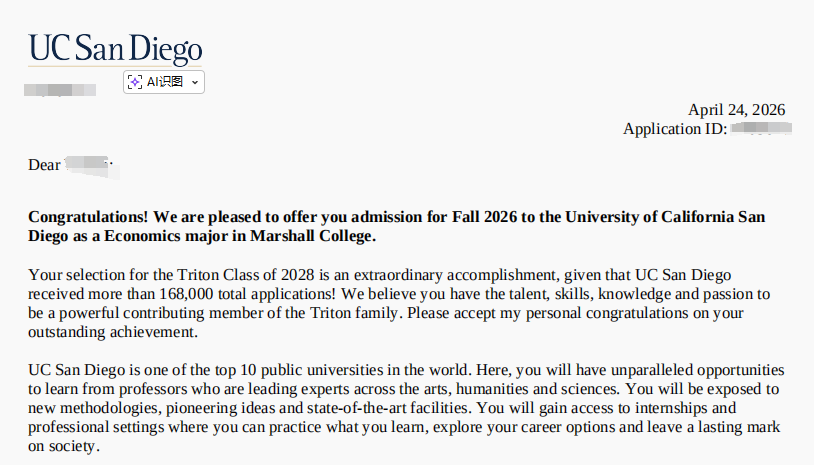The height and width of the screenshot is (465, 814).
Task: Click the blurred recipient name after Dear
Action: pos(90,165)
